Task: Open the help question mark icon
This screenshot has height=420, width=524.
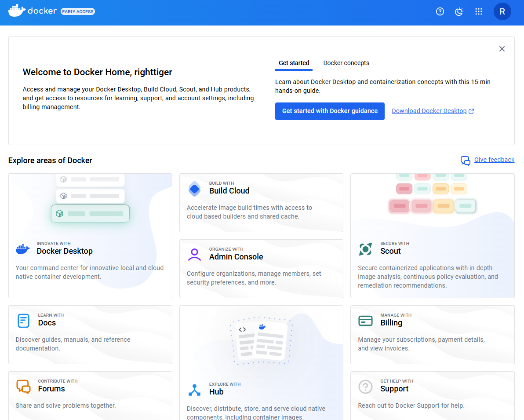Action: point(440,12)
